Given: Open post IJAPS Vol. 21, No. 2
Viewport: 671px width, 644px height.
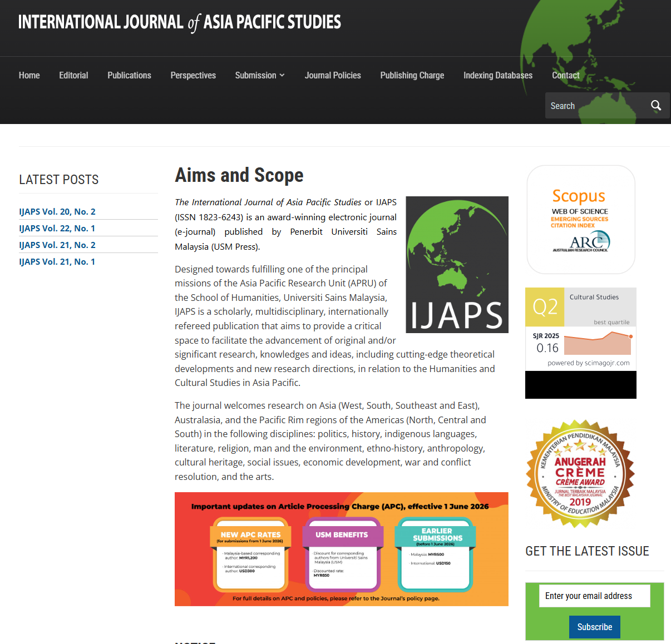Looking at the screenshot, I should point(57,245).
